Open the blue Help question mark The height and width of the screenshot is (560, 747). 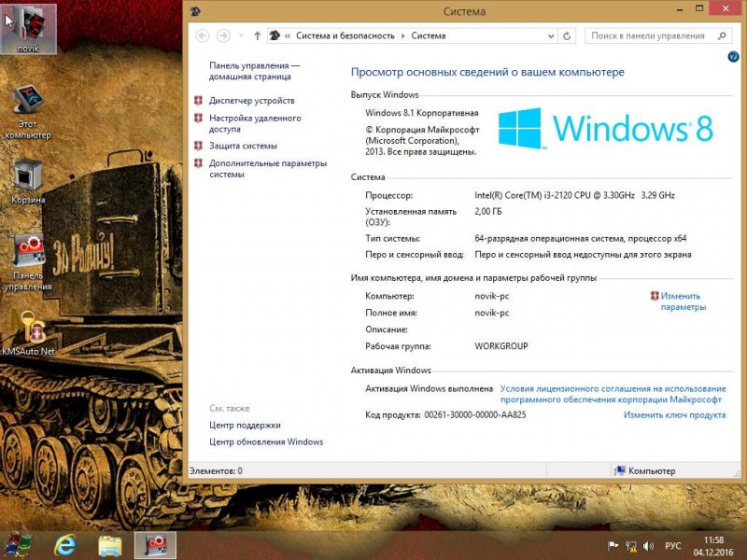click(733, 57)
